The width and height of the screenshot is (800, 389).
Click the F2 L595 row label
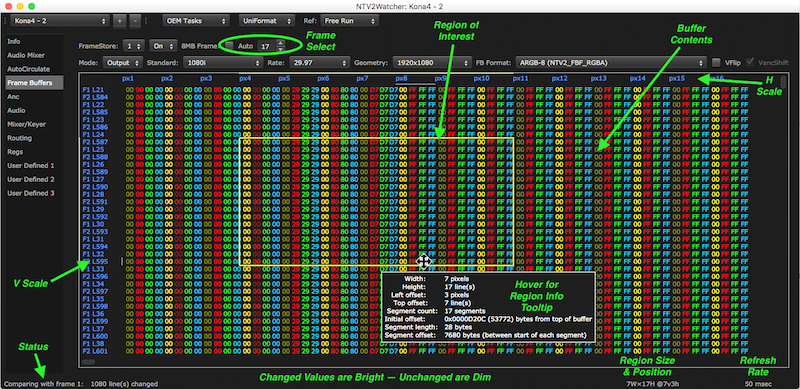tap(95, 261)
